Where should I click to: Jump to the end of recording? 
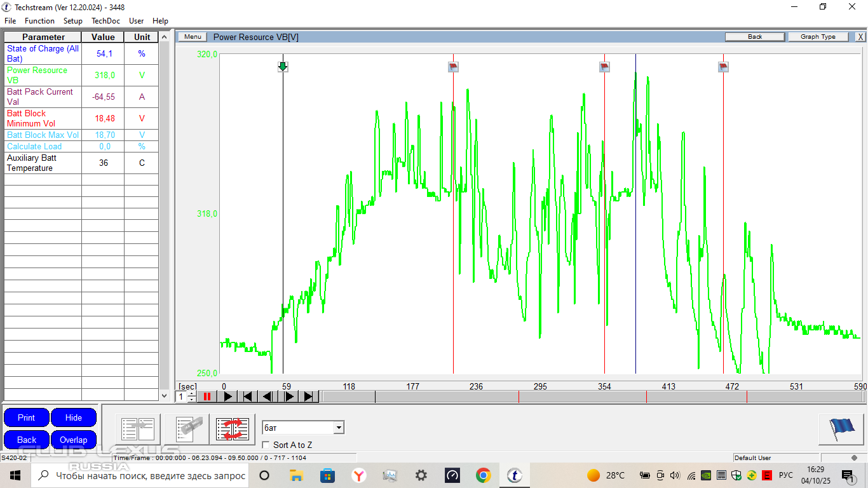pos(309,396)
